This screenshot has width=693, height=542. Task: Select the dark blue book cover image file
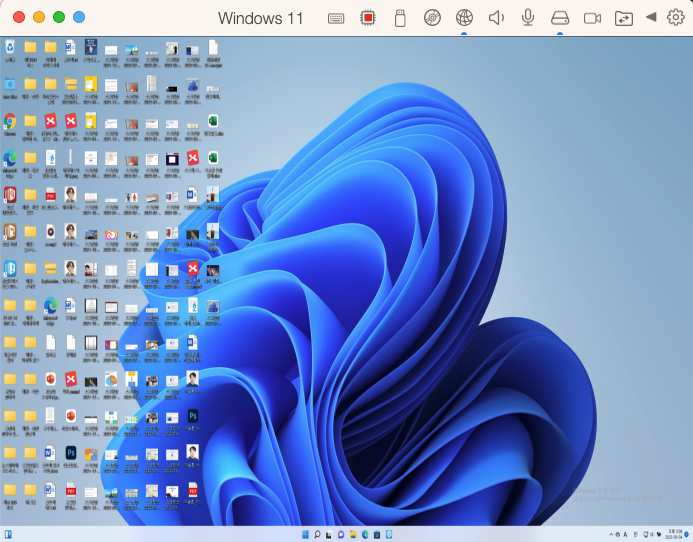(91, 52)
